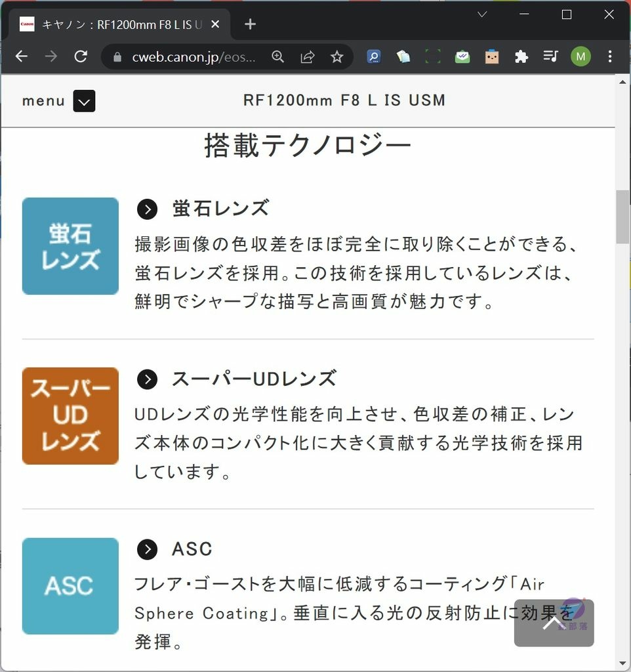Click the lock icon in address bar
Image resolution: width=631 pixels, height=672 pixels.
[x=117, y=57]
